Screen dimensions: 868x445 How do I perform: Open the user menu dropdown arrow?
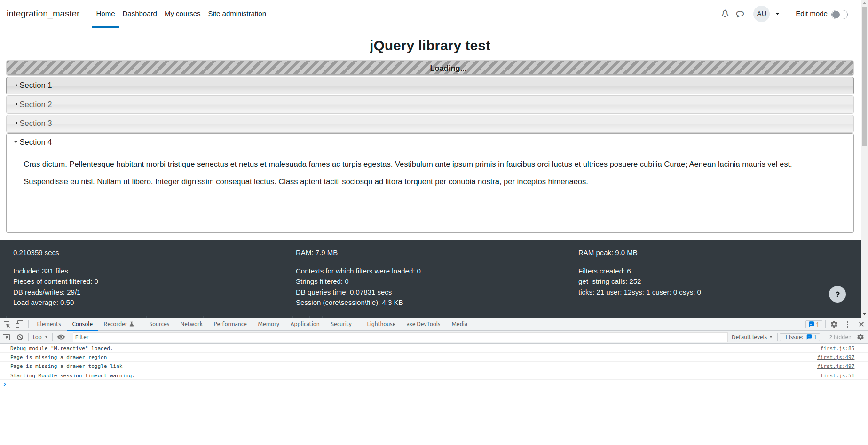(x=778, y=14)
